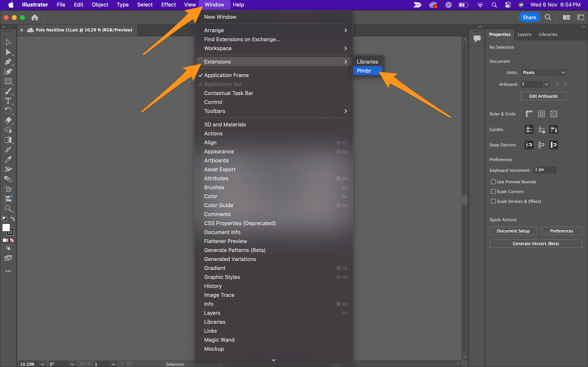Click the Keyboard Increment input field

(x=545, y=170)
